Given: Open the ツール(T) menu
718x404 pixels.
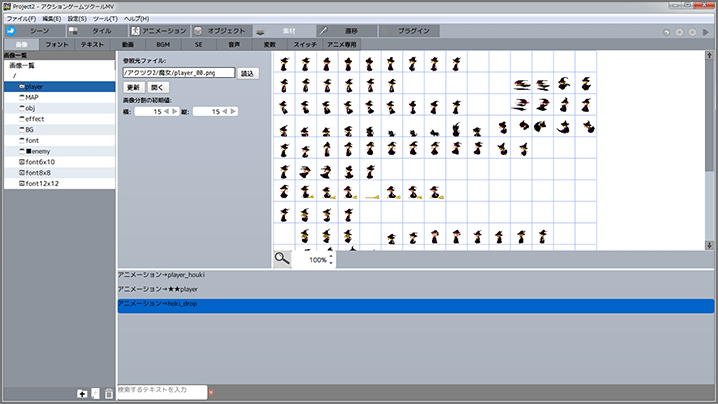Looking at the screenshot, I should (x=105, y=19).
